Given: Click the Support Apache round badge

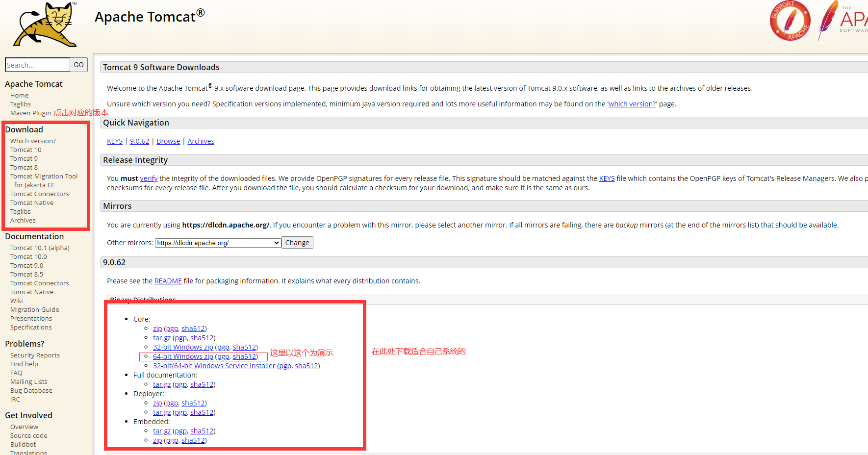Looking at the screenshot, I should tap(790, 21).
